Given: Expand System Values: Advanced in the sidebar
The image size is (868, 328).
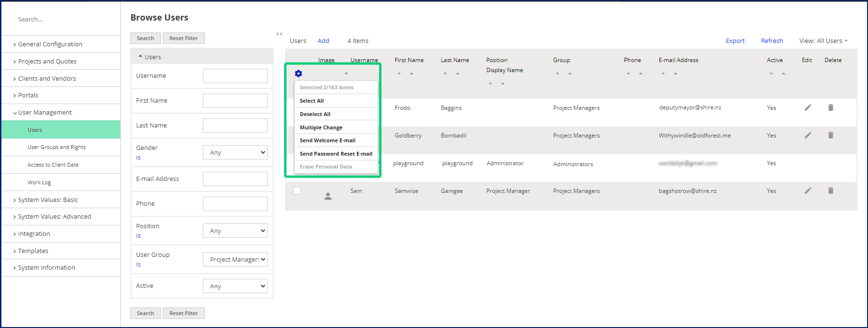Looking at the screenshot, I should (52, 216).
